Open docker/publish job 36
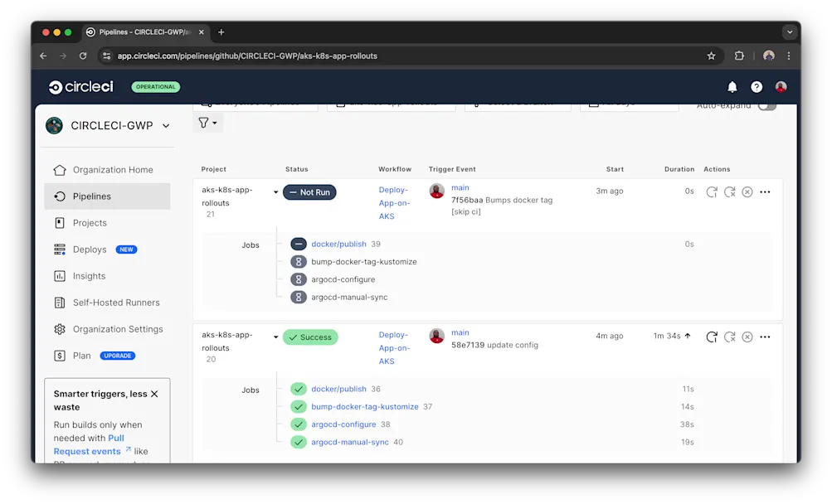 point(338,389)
